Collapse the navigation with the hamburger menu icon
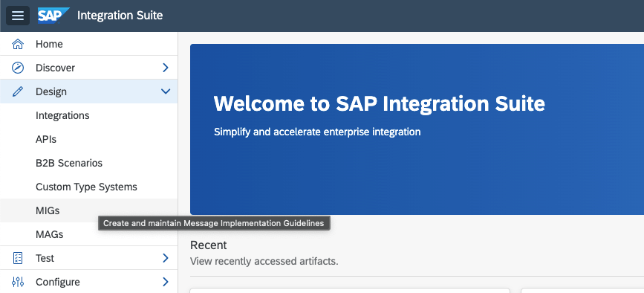This screenshot has width=644, height=293. 18,16
